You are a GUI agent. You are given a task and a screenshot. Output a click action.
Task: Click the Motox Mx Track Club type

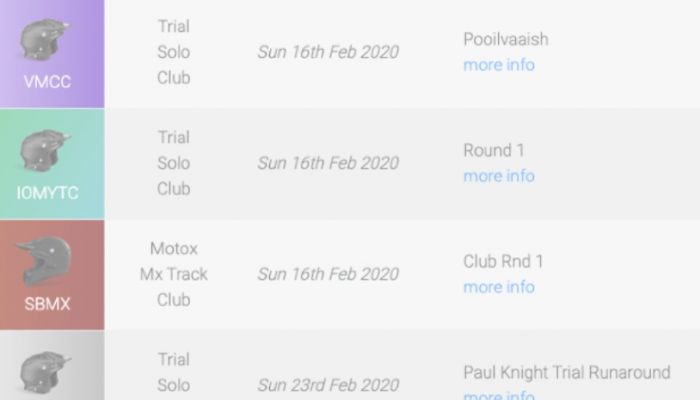(x=174, y=274)
